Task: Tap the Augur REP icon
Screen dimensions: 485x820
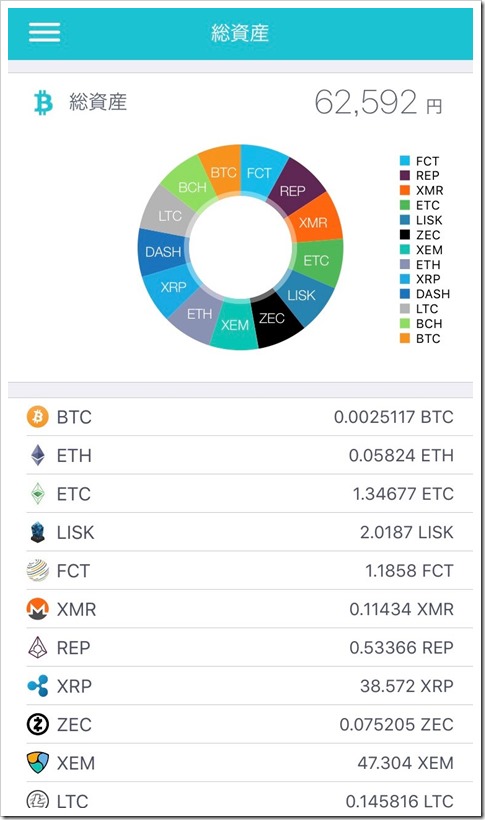Action: click(38, 647)
